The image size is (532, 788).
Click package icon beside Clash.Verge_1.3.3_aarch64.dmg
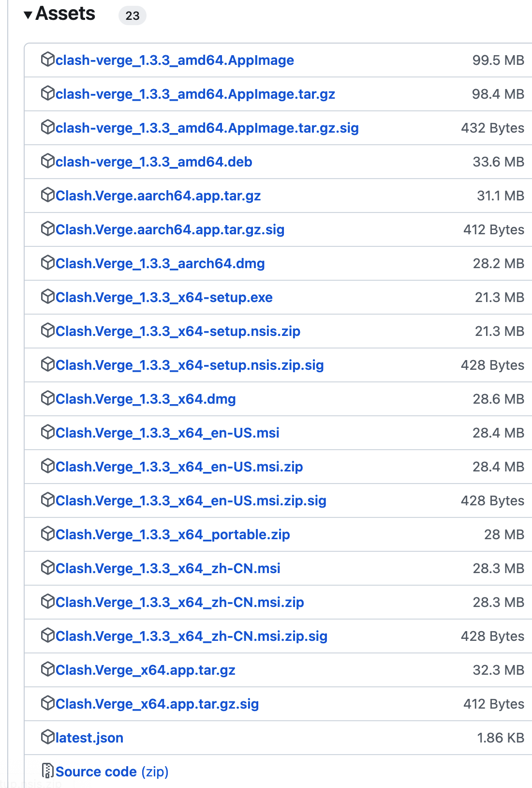click(x=48, y=263)
